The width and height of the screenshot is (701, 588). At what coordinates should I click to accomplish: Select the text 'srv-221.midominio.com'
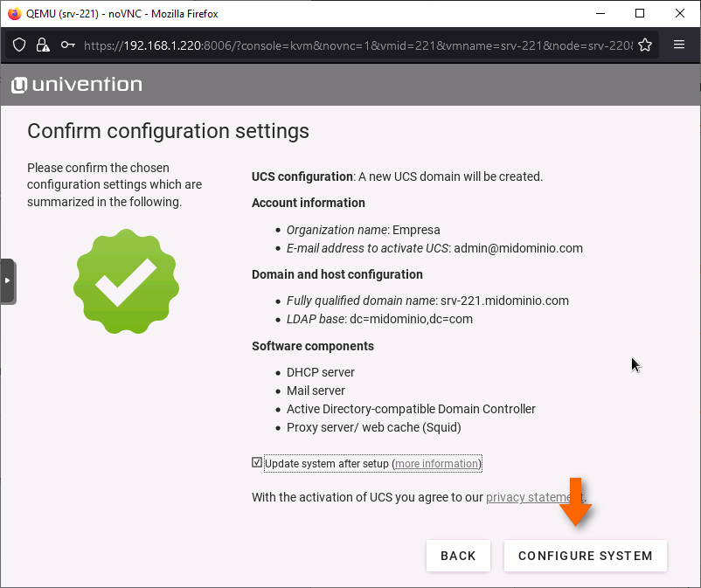coord(504,301)
